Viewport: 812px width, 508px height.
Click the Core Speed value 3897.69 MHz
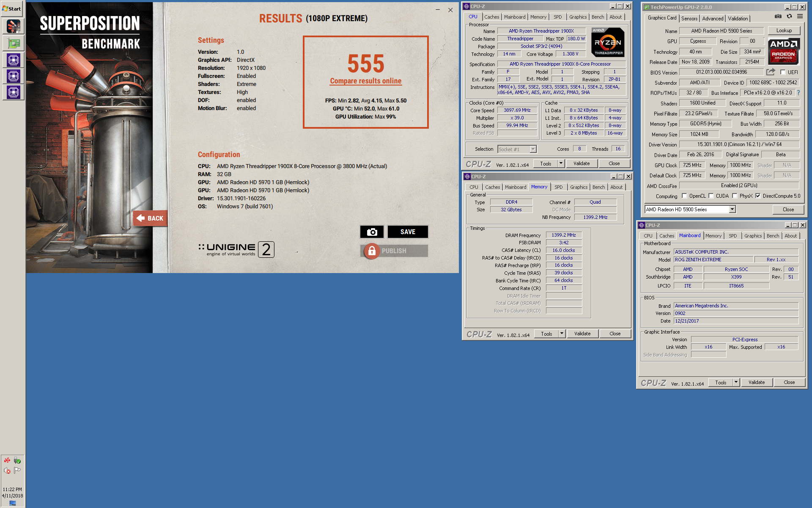[x=517, y=110]
